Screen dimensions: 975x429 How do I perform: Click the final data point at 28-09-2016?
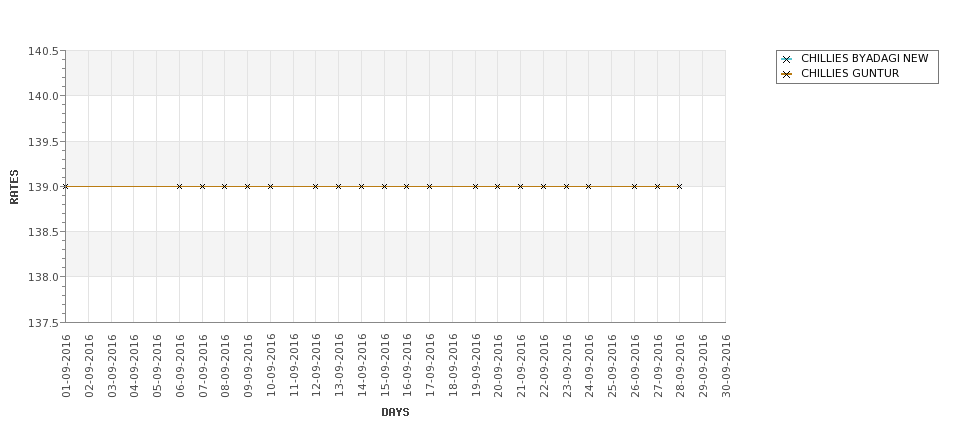680,187
